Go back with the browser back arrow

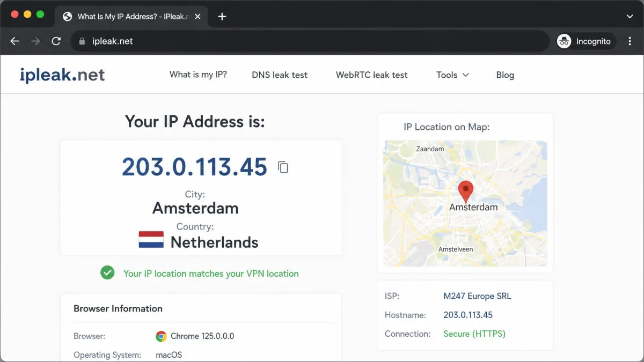pyautogui.click(x=14, y=41)
